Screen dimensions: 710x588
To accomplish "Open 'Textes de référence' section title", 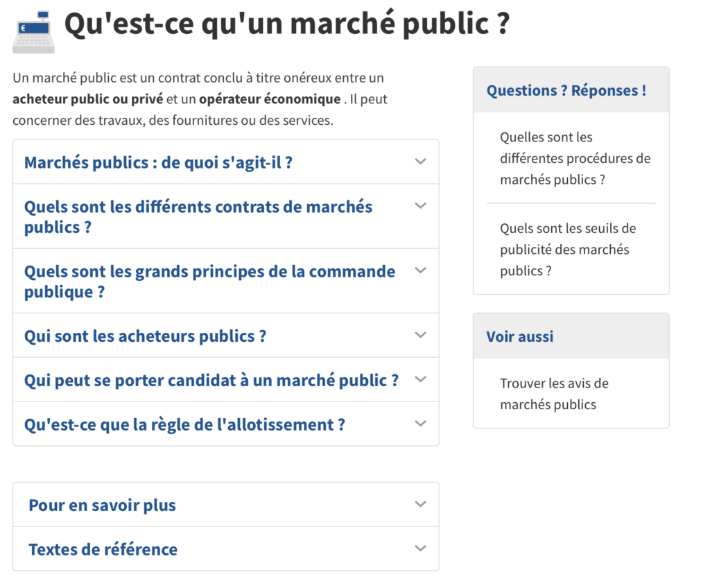I will [103, 550].
